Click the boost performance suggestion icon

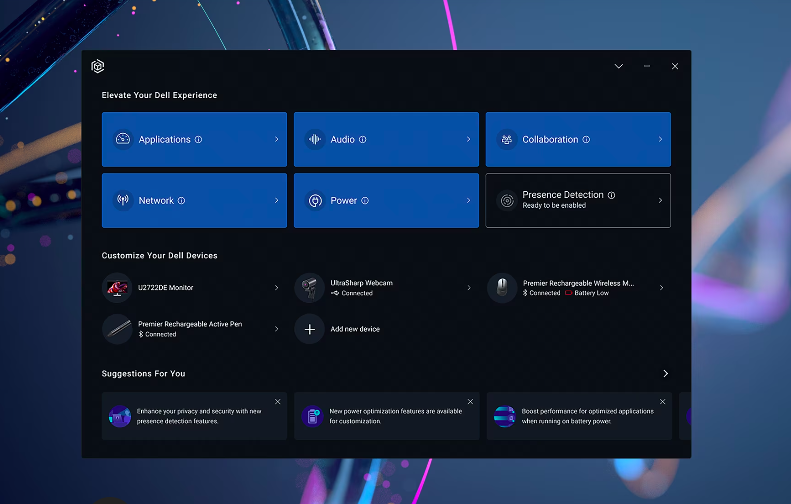point(504,416)
